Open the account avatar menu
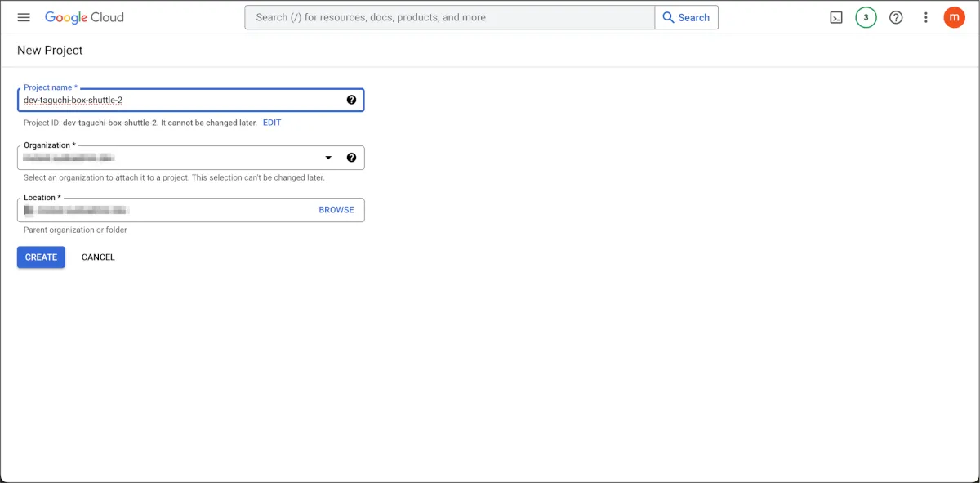This screenshot has width=980, height=483. pos(954,17)
